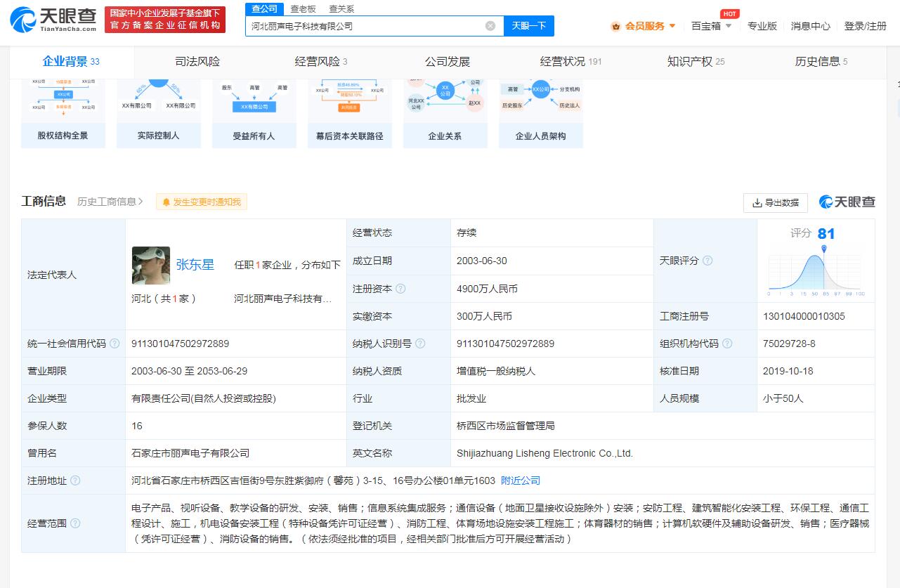Select the 经营风险 tab
Image resolution: width=900 pixels, height=588 pixels.
[321, 62]
